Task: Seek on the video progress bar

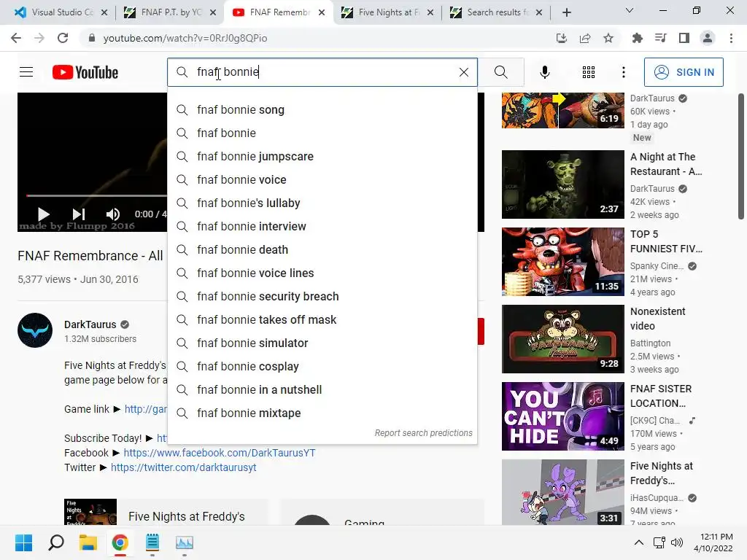Action: (97, 195)
